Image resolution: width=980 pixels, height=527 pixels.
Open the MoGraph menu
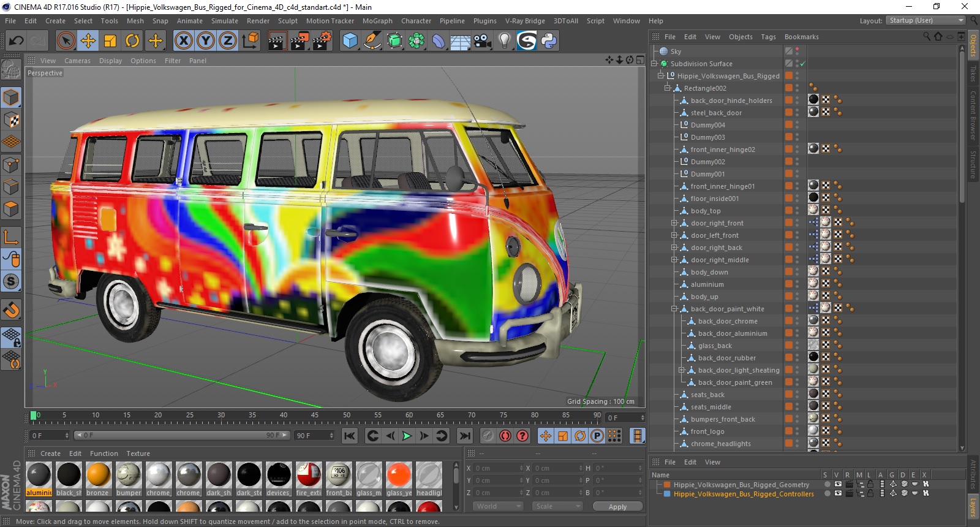click(377, 21)
